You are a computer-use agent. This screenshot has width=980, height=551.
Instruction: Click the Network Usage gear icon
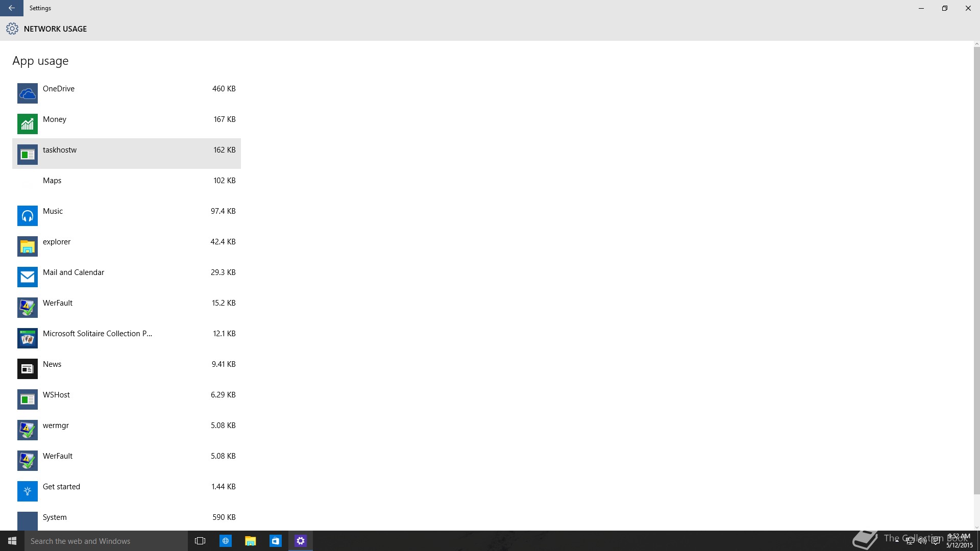(x=12, y=29)
